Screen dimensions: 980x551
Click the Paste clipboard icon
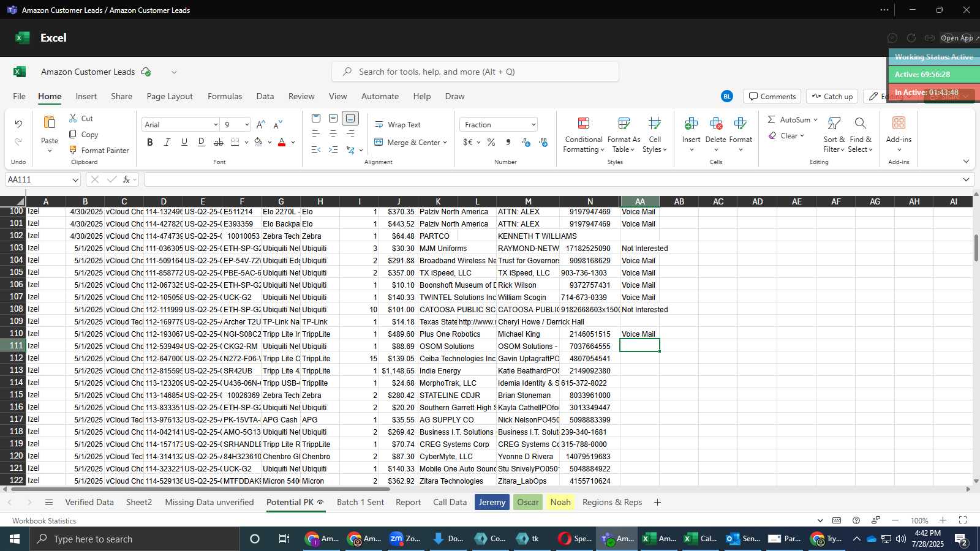pyautogui.click(x=50, y=122)
